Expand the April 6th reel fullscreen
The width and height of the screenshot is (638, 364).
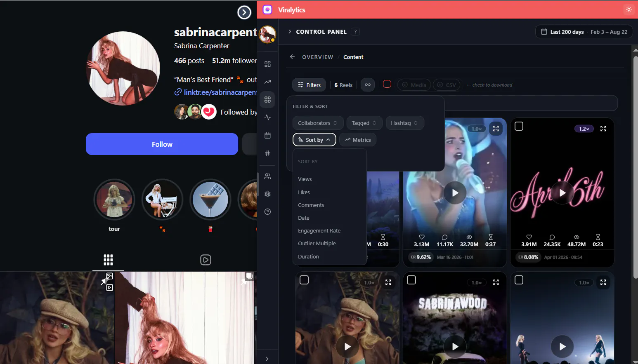pos(603,129)
